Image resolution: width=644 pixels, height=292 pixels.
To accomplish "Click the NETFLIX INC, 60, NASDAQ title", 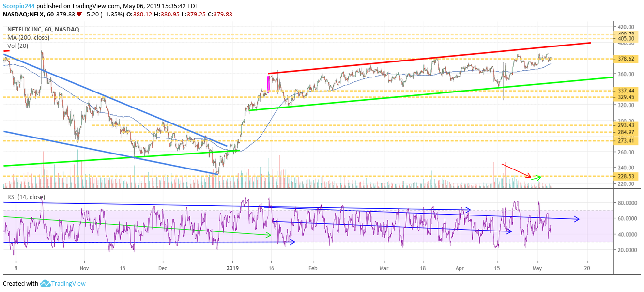I will (43, 30).
